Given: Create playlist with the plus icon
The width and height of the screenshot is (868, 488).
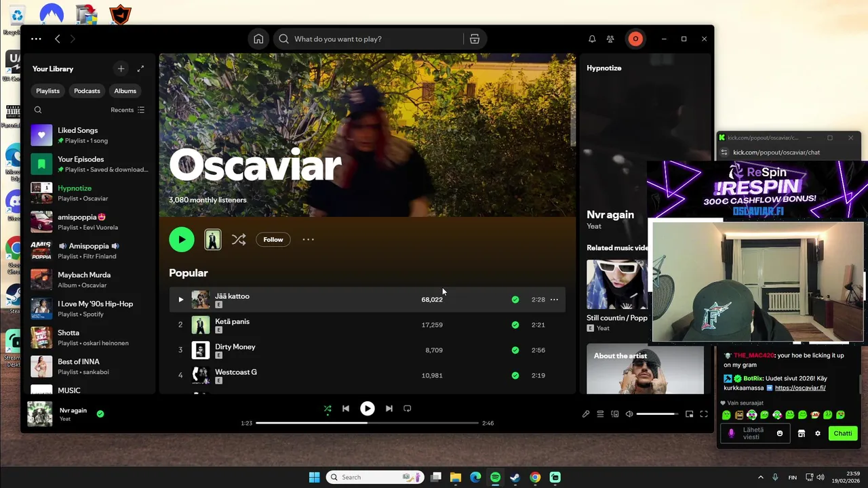Looking at the screenshot, I should (121, 68).
